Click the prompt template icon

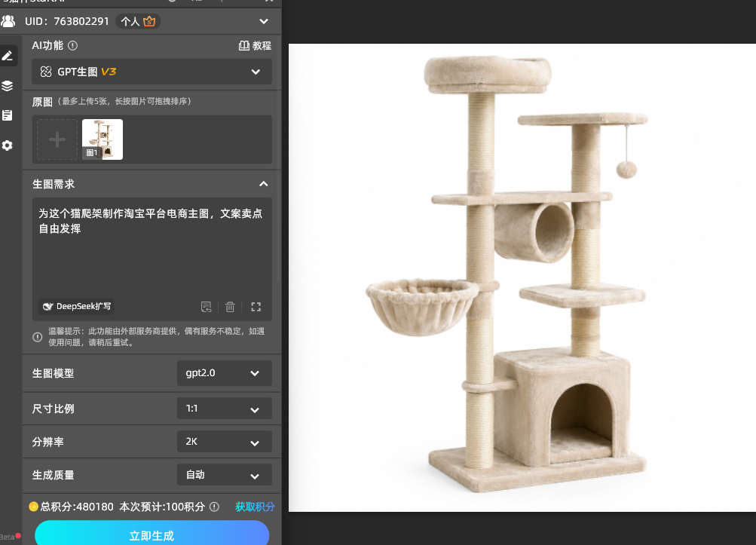207,307
